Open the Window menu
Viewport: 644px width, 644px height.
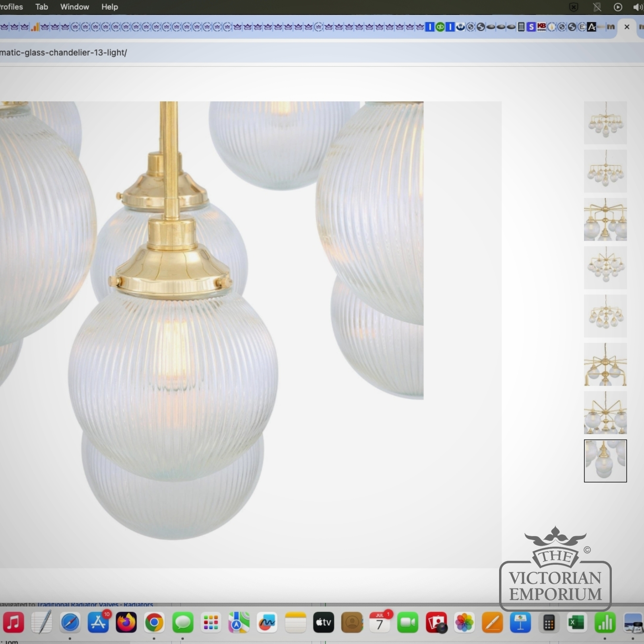tap(74, 7)
